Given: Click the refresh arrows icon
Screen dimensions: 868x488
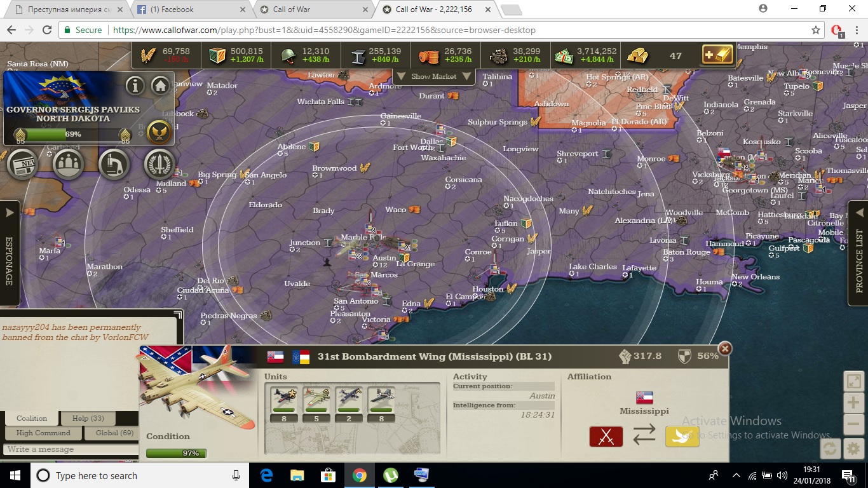Looking at the screenshot, I should pos(829,449).
